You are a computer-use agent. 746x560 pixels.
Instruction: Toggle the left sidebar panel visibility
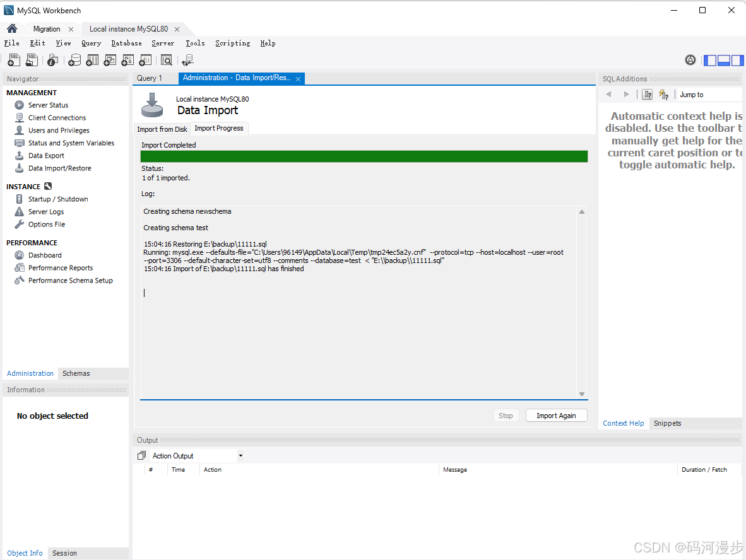click(x=710, y=61)
